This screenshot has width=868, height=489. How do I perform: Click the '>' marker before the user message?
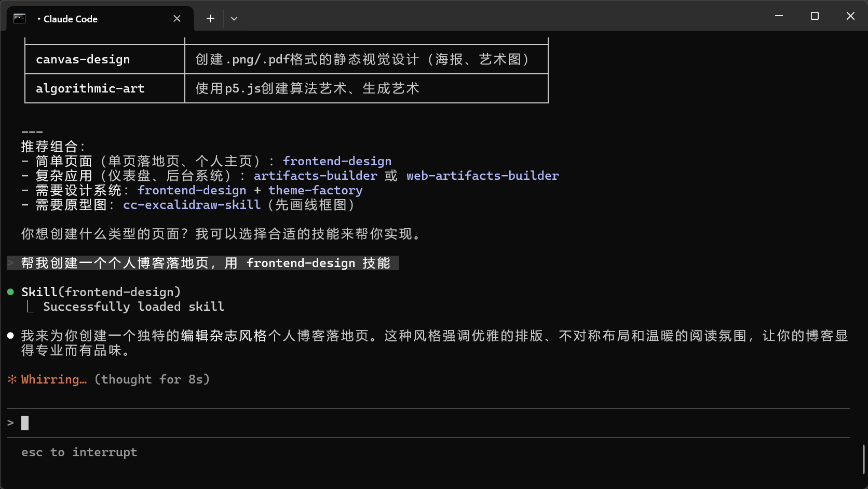[9, 262]
